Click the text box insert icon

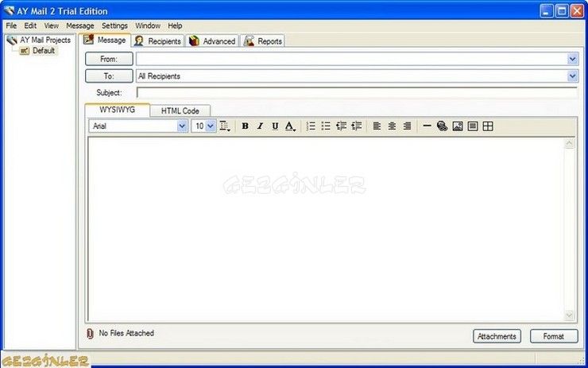coord(473,126)
